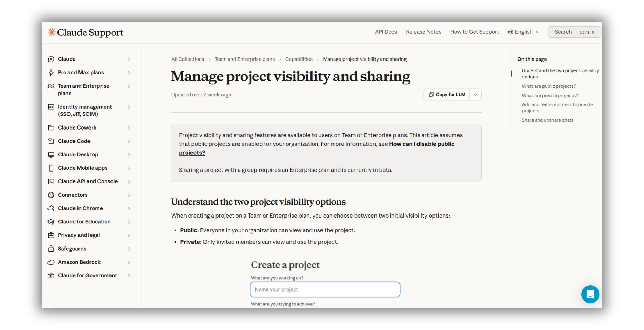Expand the Claude sidebar section chevron
Screen dimensions: 644x330
129,59
